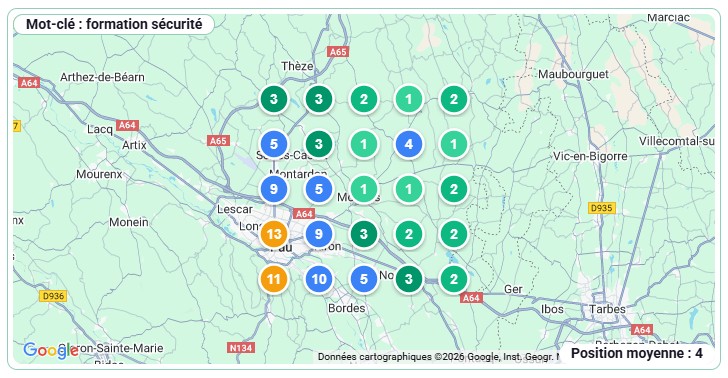Click the Monein town label
The height and width of the screenshot is (378, 728).
129,222
